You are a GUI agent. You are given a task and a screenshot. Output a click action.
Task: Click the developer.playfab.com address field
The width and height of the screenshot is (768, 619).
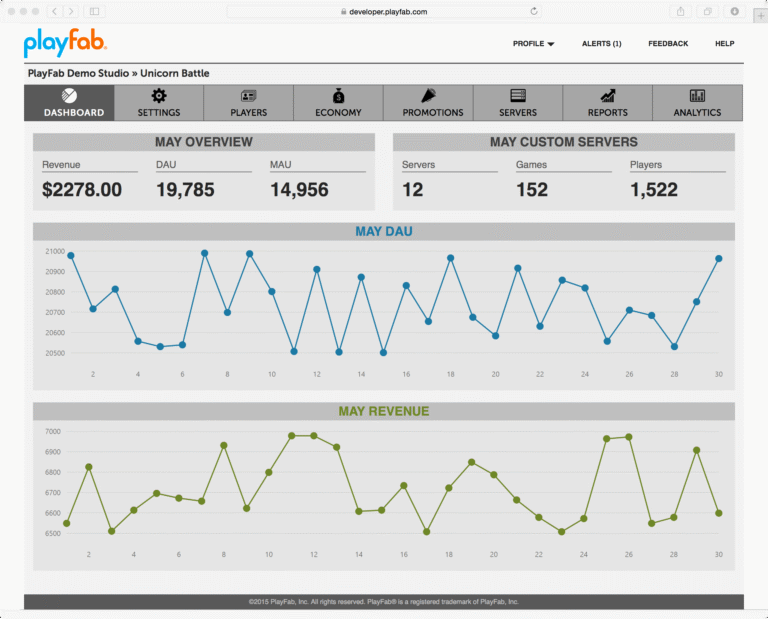(384, 12)
